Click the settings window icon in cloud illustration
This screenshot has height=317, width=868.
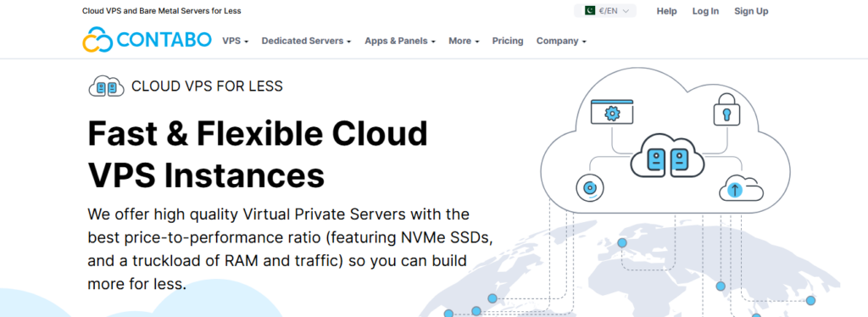pyautogui.click(x=612, y=111)
